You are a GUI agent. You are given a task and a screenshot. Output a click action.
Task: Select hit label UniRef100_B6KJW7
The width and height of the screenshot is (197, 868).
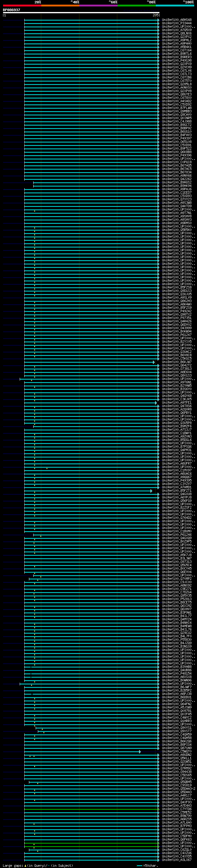coord(177,362)
